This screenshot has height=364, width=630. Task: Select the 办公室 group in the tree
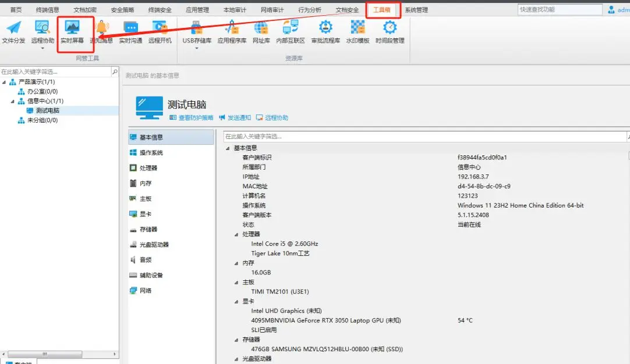point(42,91)
